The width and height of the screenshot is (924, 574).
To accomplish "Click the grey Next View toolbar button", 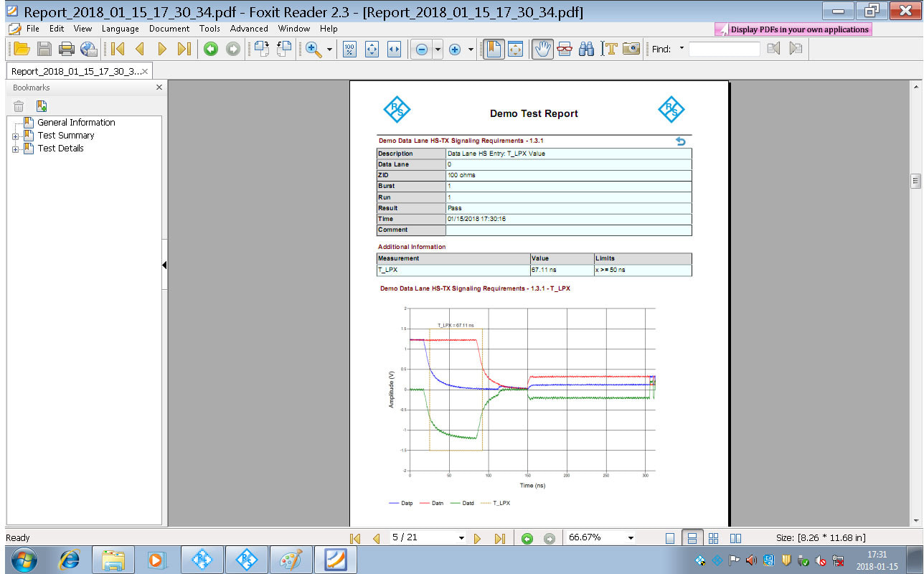I will point(233,49).
